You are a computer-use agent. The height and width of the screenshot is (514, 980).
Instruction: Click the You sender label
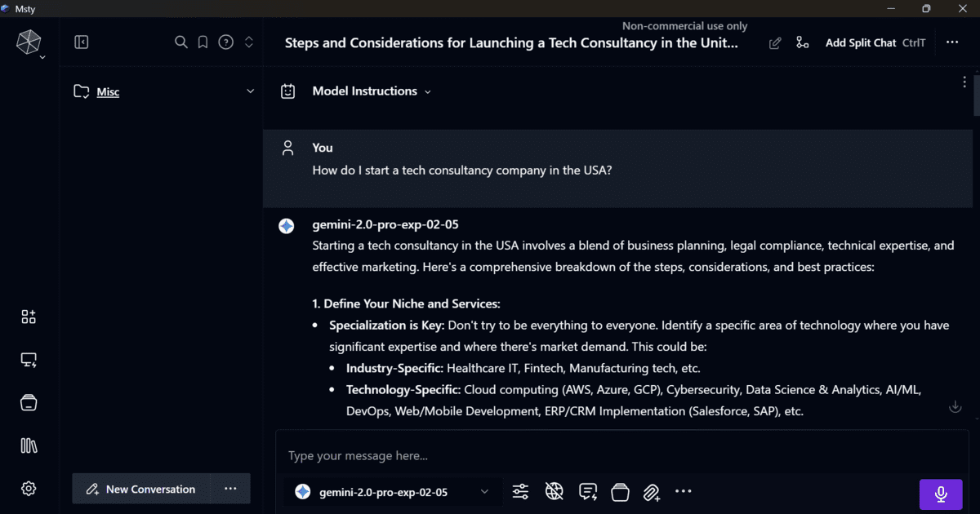click(x=323, y=148)
